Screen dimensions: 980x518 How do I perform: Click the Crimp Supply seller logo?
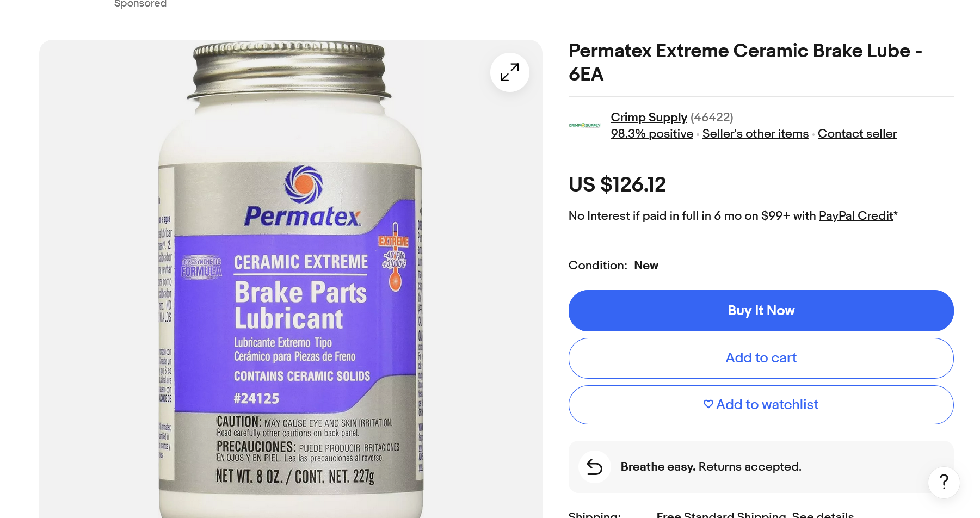(x=584, y=126)
